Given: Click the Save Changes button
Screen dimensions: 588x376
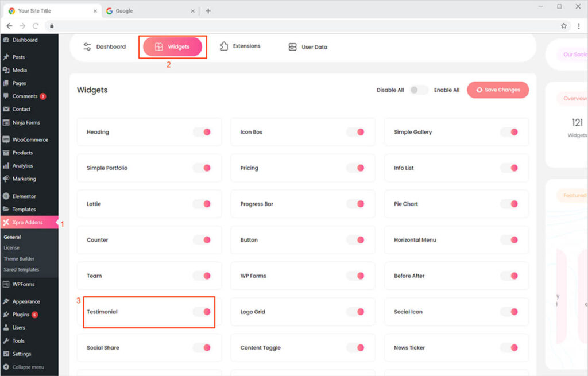Looking at the screenshot, I should [497, 90].
